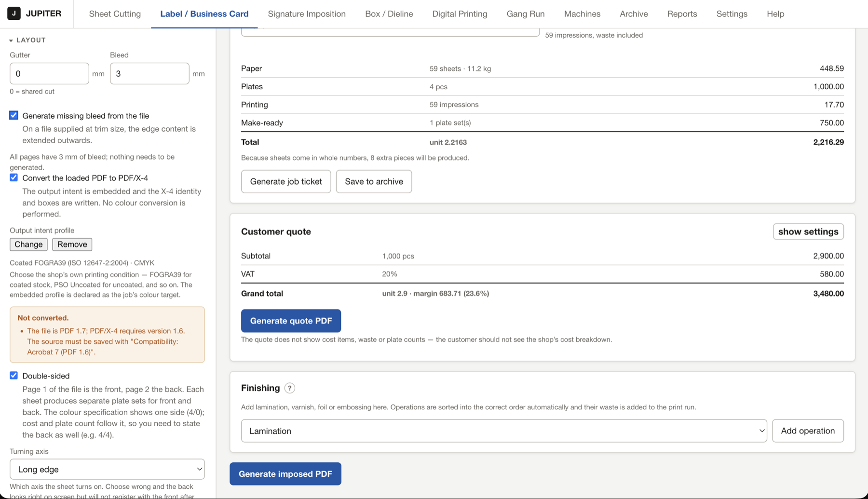Screen dimensions: 868x499
Task: Switch to the Sheet Cutting tab
Action: (x=115, y=14)
